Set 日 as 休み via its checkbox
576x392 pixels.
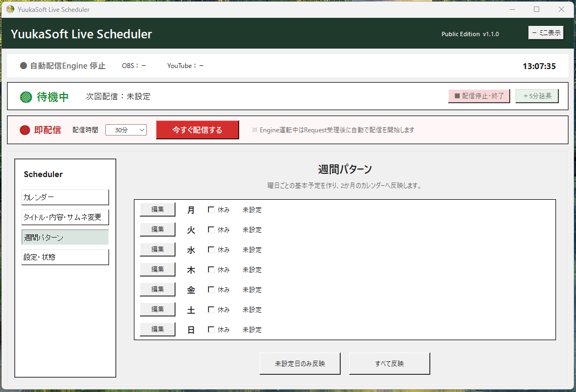click(x=211, y=329)
